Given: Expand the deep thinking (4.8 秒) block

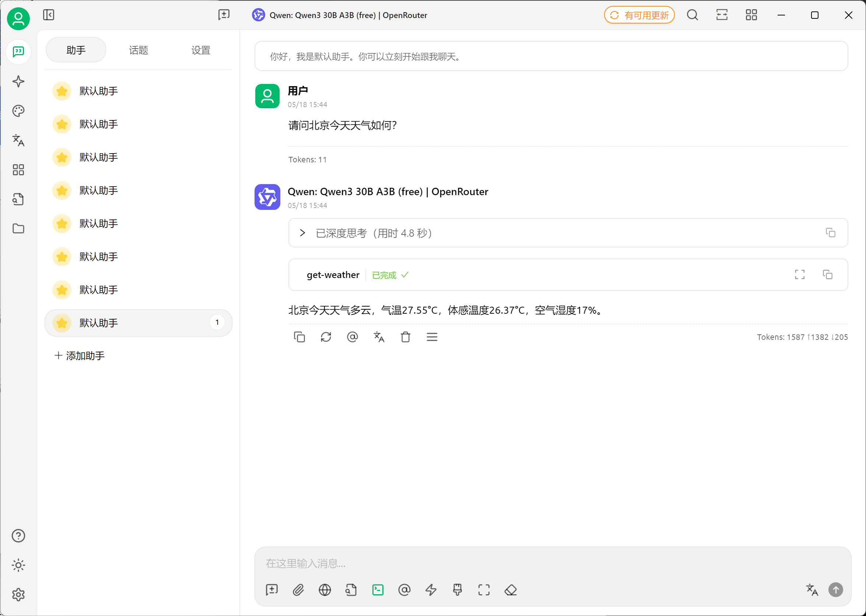Looking at the screenshot, I should pos(302,233).
